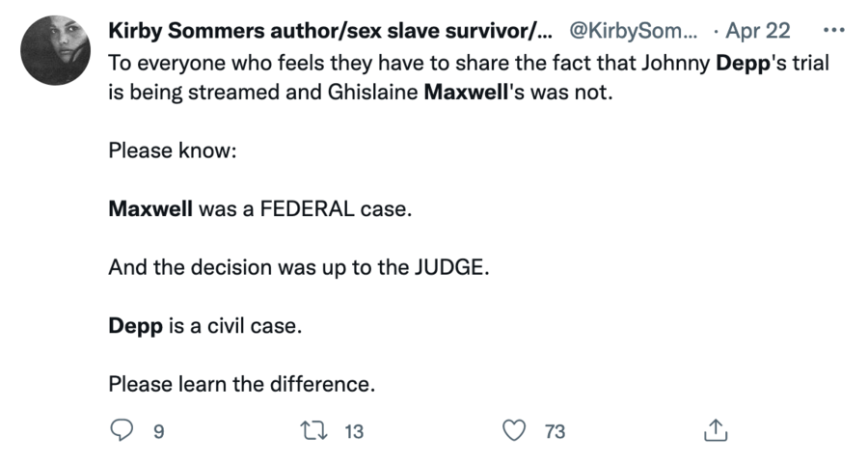
Task: Open the Apr 22 timestamp link
Action: point(757,30)
